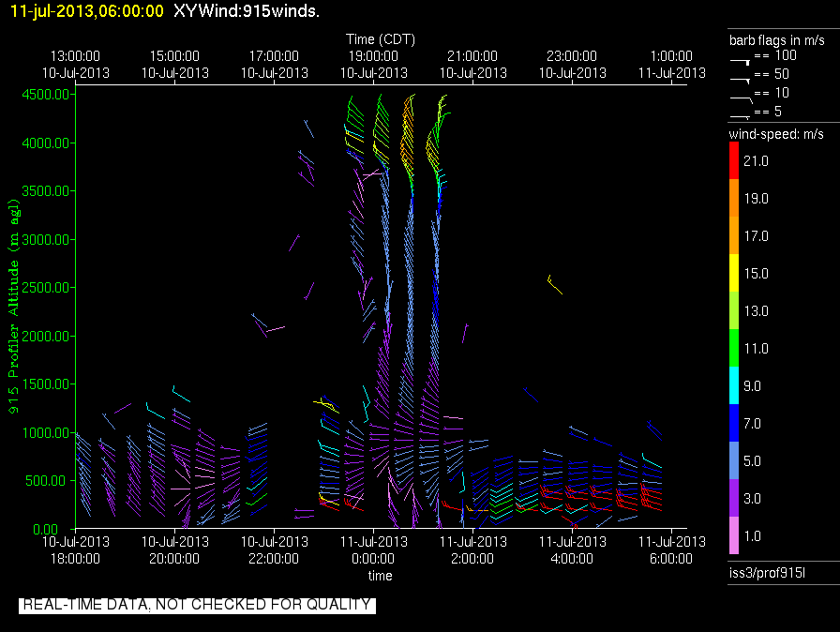Click the 'iss3/prof915l' source label
The width and height of the screenshot is (840, 632).
pyautogui.click(x=767, y=573)
